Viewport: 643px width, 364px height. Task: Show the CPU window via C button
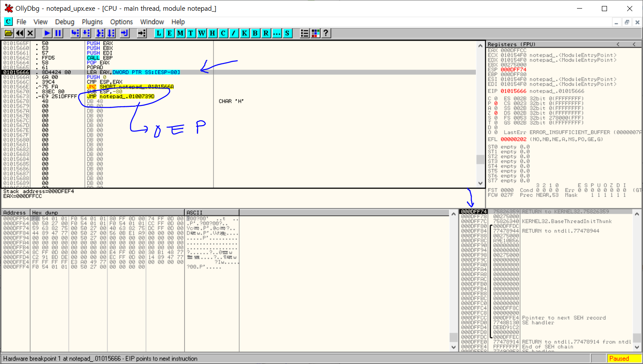pyautogui.click(x=223, y=33)
